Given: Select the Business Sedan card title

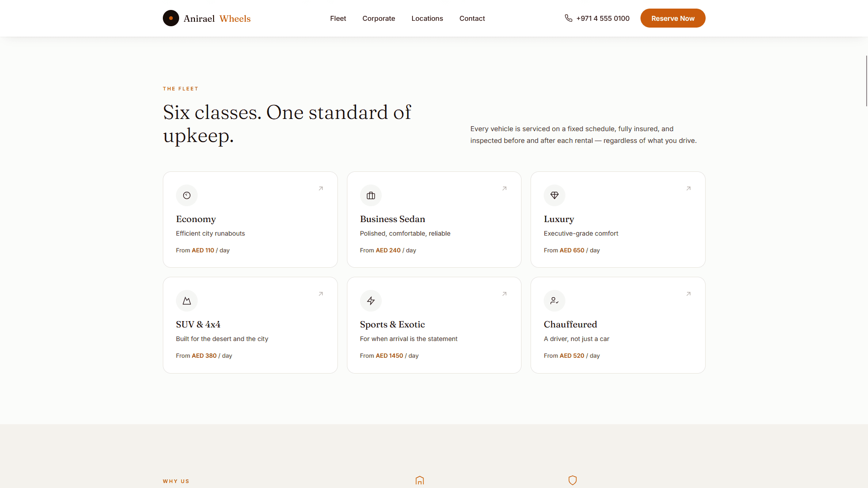Looking at the screenshot, I should [x=393, y=219].
